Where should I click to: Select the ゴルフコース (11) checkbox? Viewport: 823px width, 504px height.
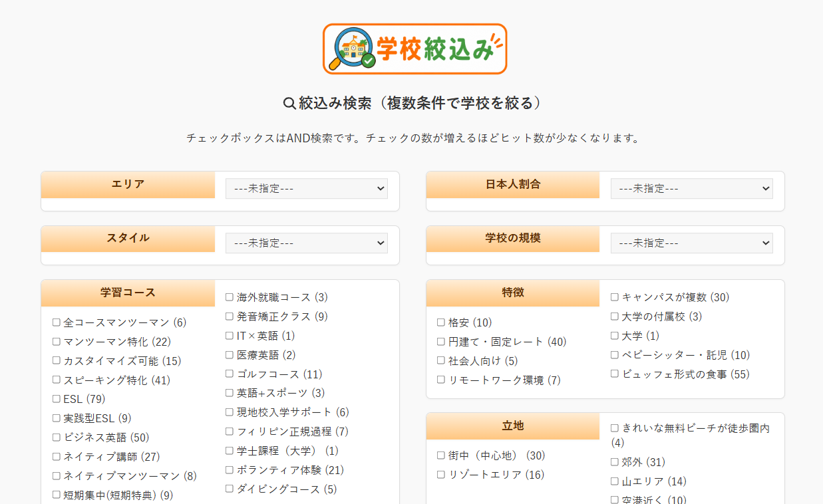(230, 374)
